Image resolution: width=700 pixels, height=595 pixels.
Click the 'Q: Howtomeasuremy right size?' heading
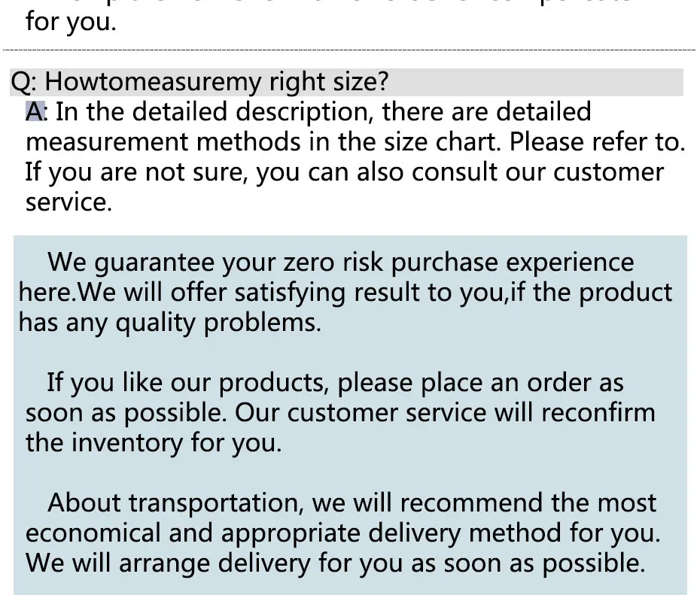pos(199,82)
